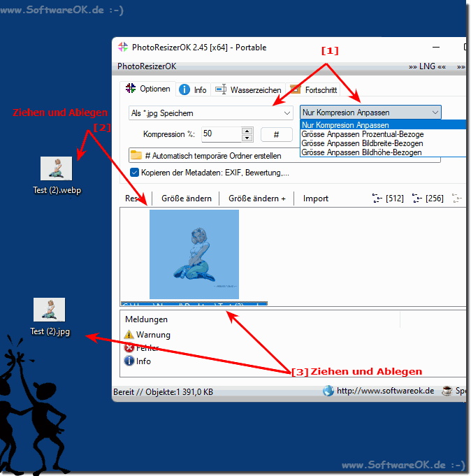Click the 'Größe ändern +' button

click(257, 199)
